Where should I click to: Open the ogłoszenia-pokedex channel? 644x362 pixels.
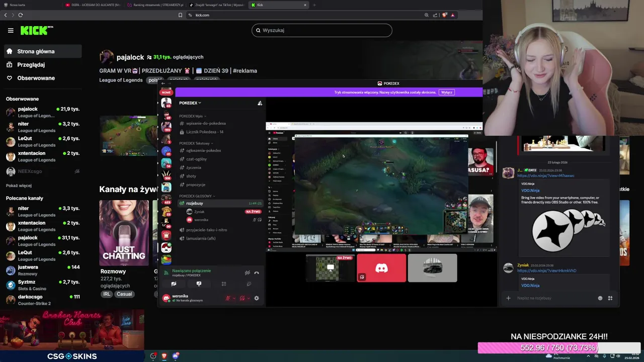click(x=219, y=150)
